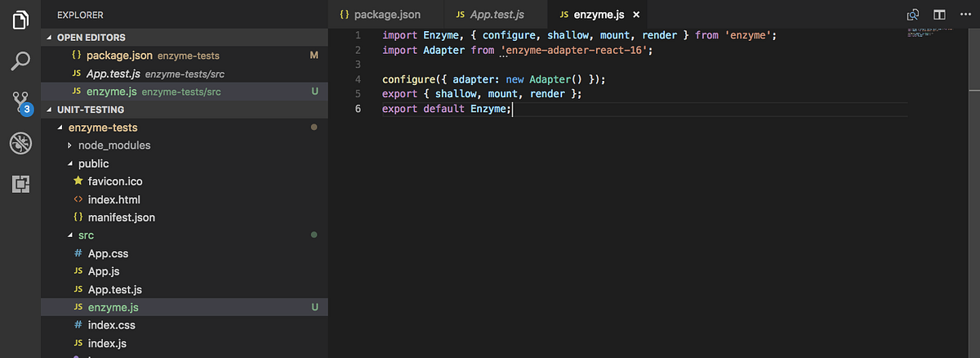
Task: Collapse the OPEN EDITORS section
Action: click(x=185, y=38)
